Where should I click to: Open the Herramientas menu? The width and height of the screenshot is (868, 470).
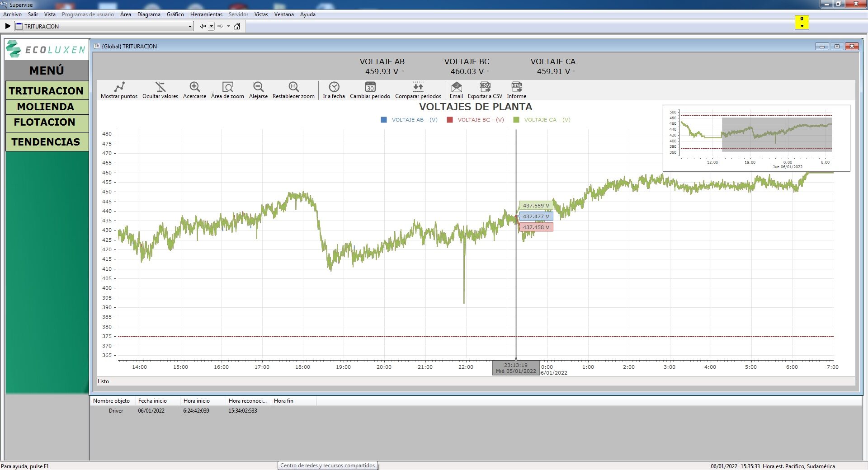206,14
